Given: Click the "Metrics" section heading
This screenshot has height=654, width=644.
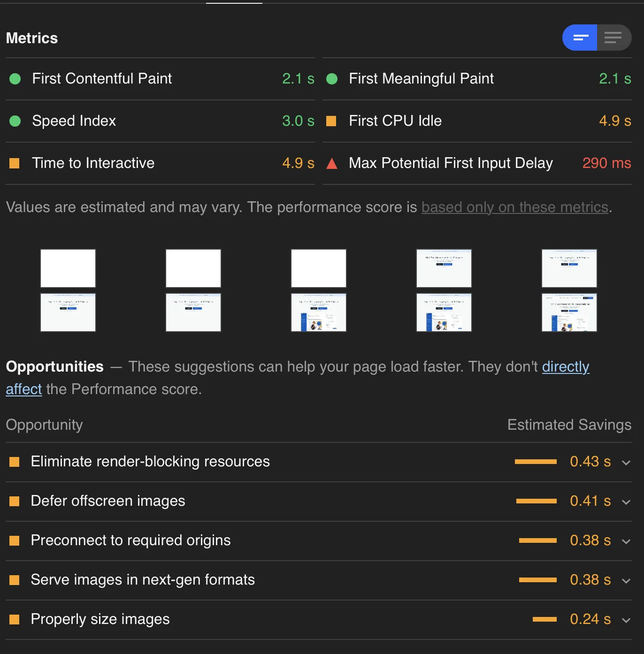Looking at the screenshot, I should [x=32, y=38].
